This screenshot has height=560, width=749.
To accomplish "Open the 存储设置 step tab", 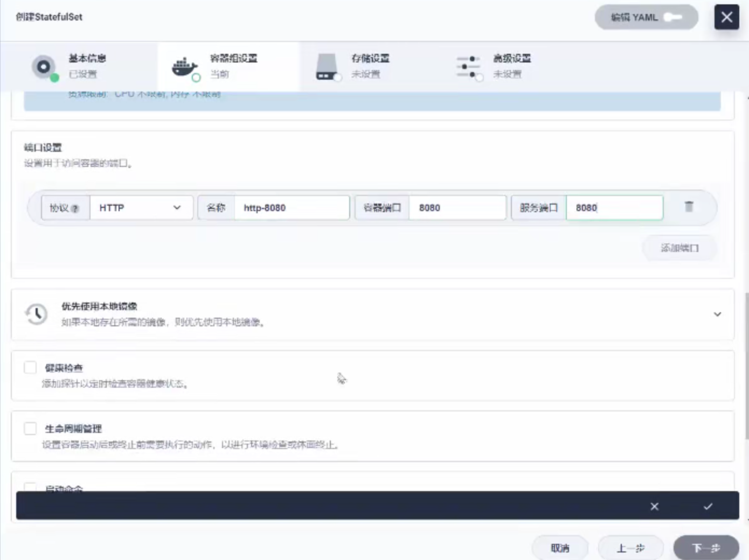I will 370,66.
